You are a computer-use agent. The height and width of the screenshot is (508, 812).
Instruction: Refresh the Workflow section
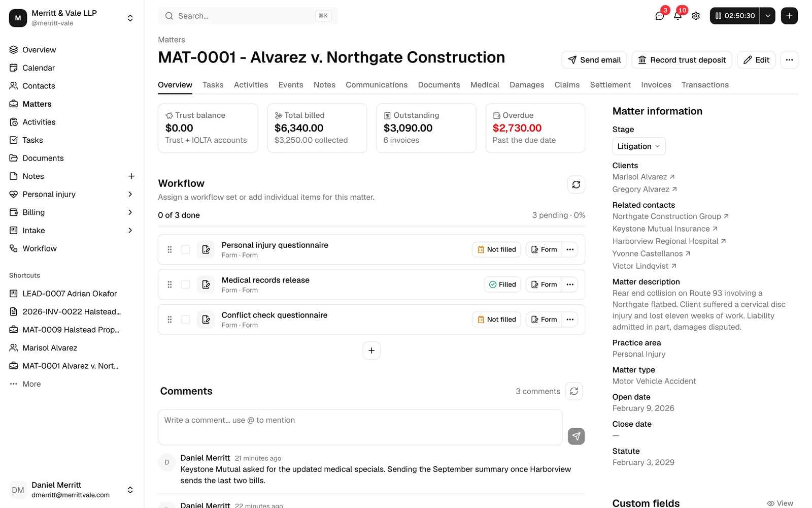tap(576, 184)
